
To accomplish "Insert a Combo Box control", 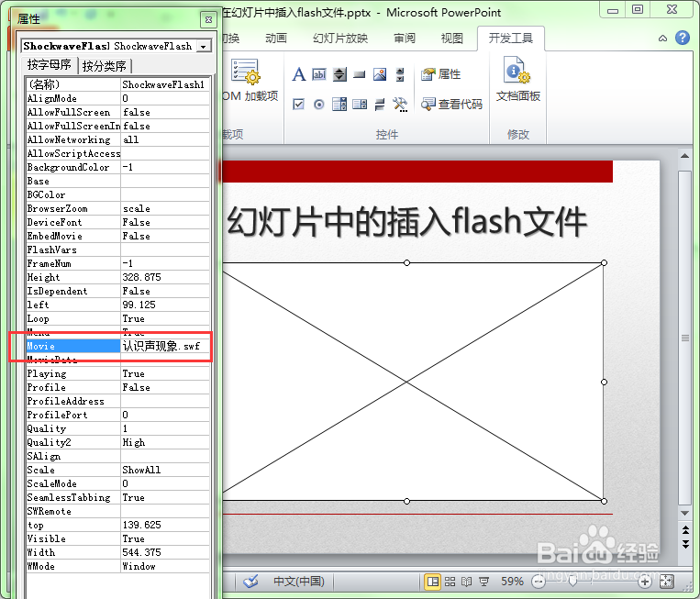I will pos(360,105).
